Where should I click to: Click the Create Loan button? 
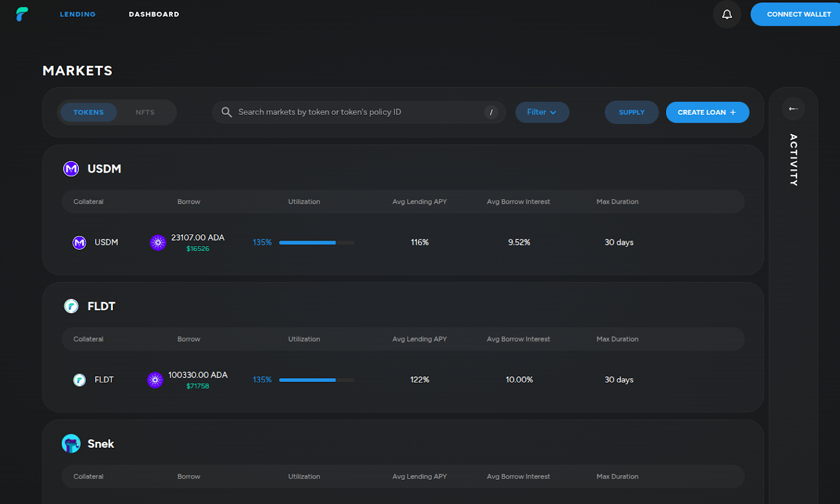tap(707, 112)
